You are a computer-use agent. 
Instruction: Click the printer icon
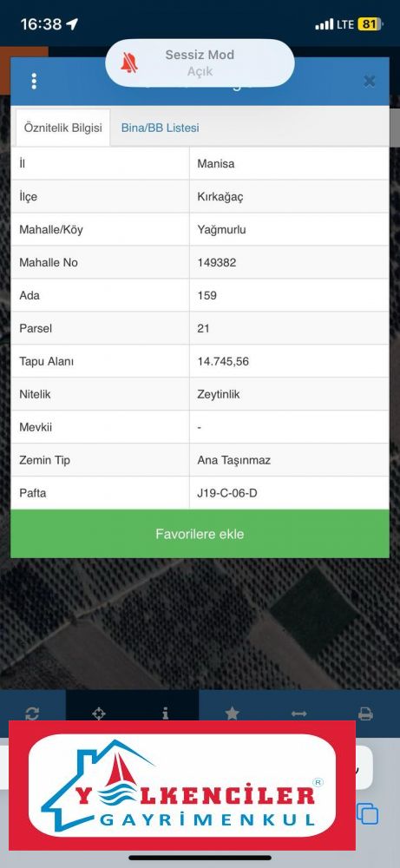(x=365, y=713)
